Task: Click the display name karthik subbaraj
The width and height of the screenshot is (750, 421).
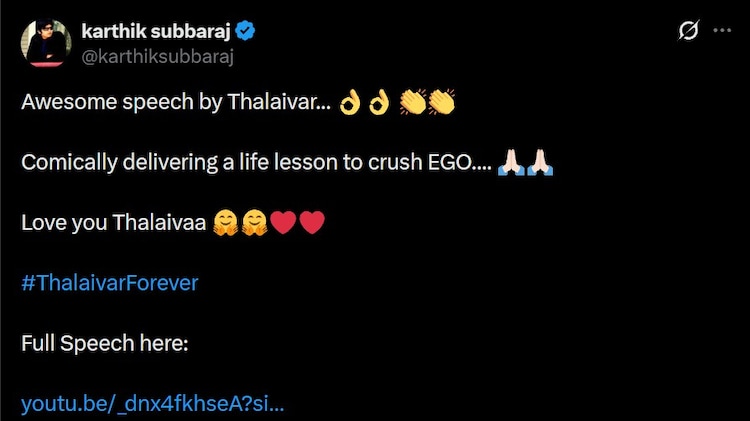Action: 156,31
